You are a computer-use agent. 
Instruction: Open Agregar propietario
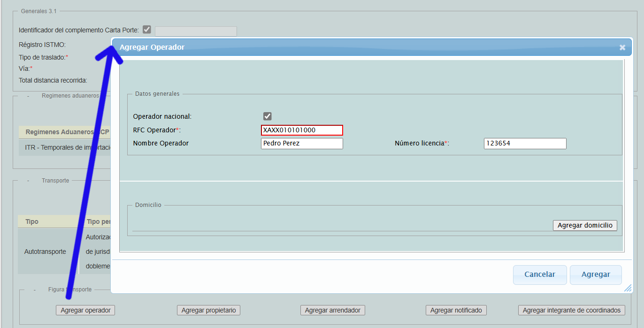[208, 310]
